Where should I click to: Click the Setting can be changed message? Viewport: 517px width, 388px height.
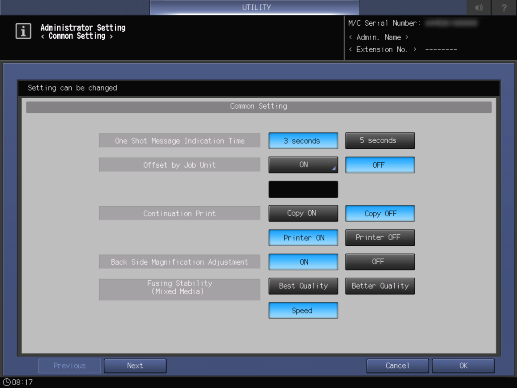[x=72, y=88]
